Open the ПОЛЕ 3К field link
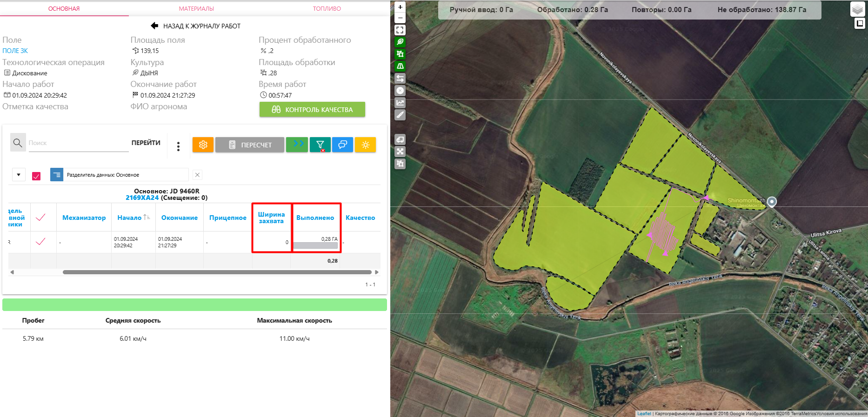 click(15, 51)
